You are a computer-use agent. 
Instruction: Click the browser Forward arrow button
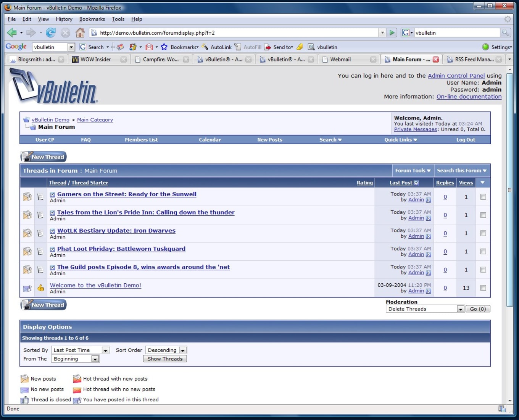(31, 33)
